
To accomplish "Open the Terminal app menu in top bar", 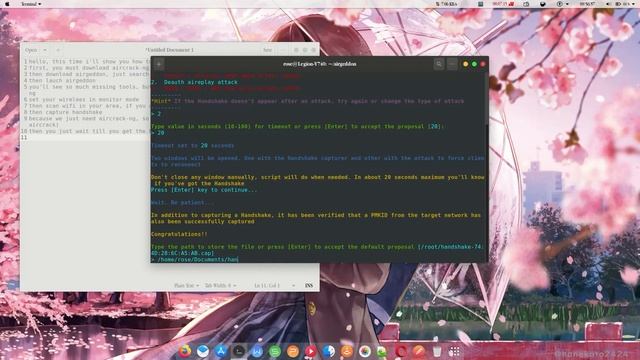I will click(x=31, y=4).
